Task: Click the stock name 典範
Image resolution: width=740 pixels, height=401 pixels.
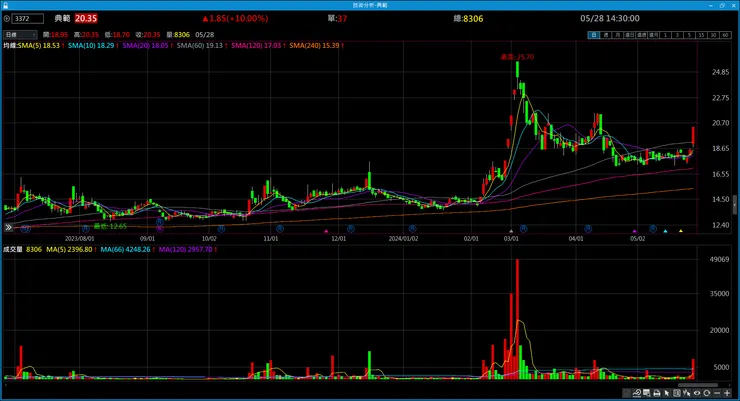Action: [x=62, y=18]
